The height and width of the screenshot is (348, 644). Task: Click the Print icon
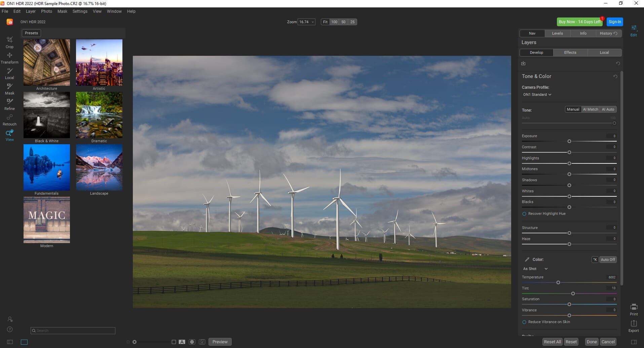[634, 309]
